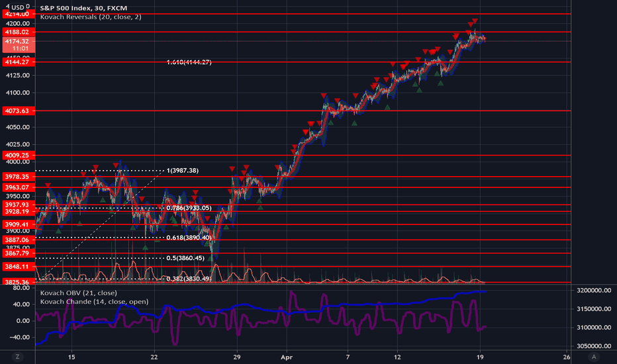Click the 3825.36 red price label
Screen dimensions: 617x364
[x=18, y=282]
